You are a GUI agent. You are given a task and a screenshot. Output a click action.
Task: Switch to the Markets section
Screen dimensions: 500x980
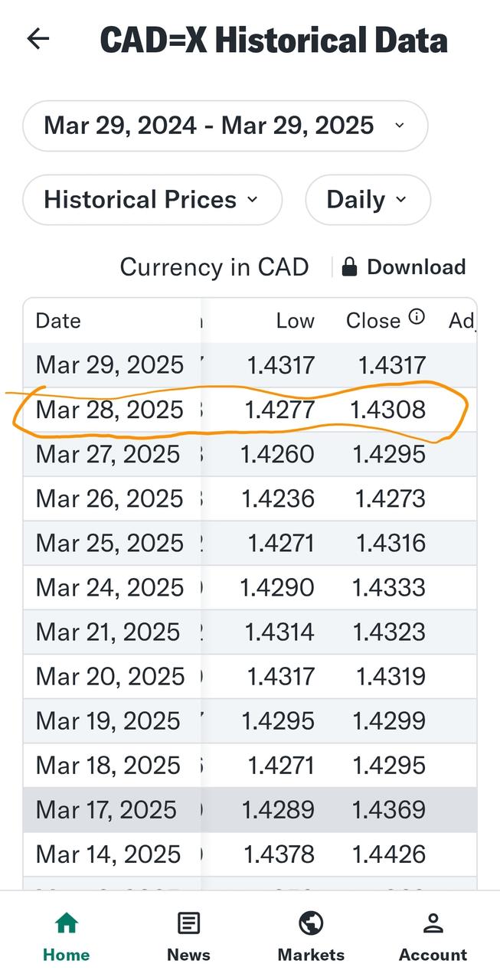311,934
